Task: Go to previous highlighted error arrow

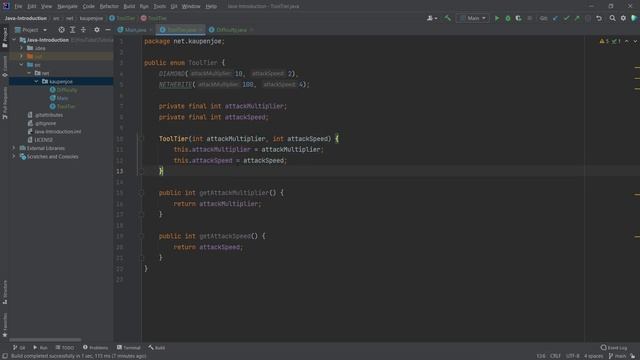Action: pyautogui.click(x=627, y=41)
